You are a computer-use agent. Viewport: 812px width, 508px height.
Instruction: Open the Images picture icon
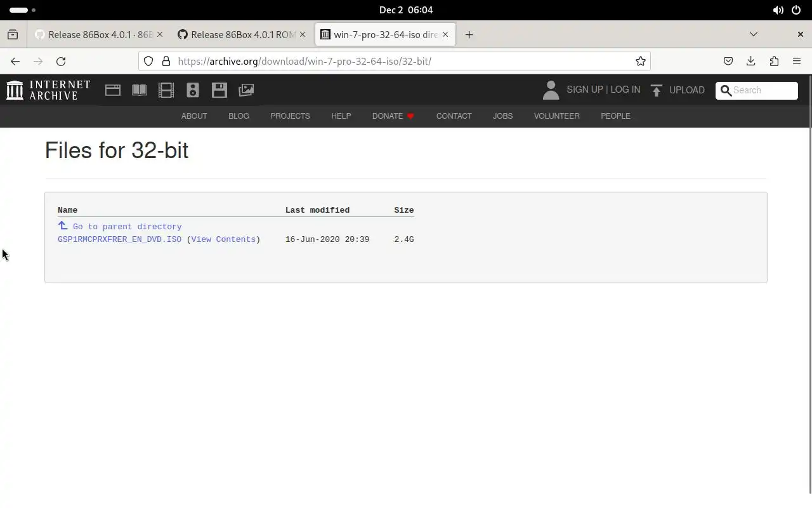246,90
